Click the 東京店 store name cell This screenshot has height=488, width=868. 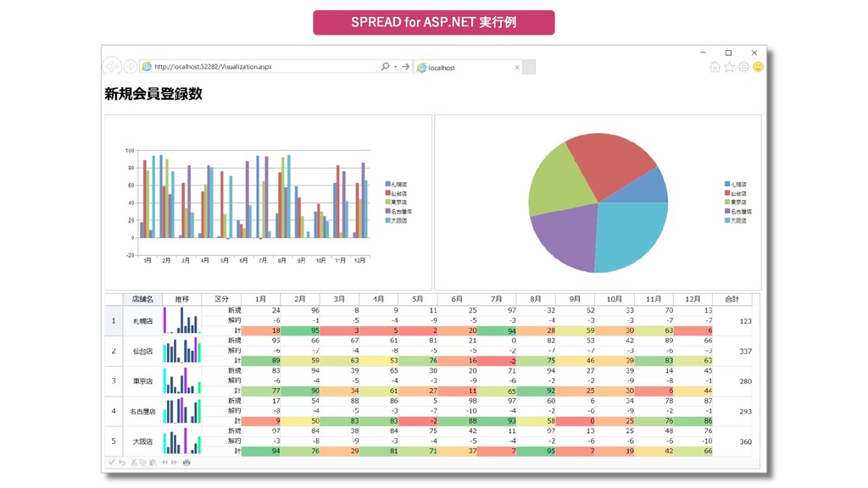(142, 380)
